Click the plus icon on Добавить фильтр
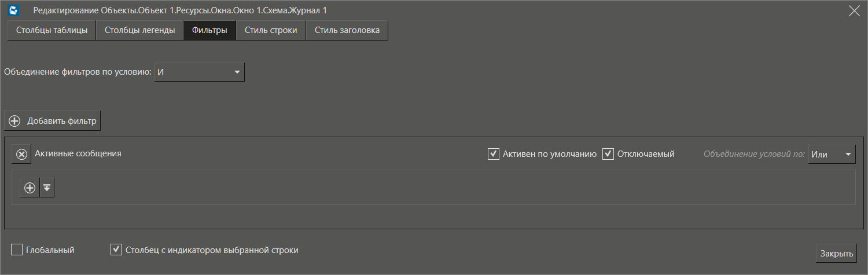Screen dimensions: 868x275 pyautogui.click(x=15, y=121)
